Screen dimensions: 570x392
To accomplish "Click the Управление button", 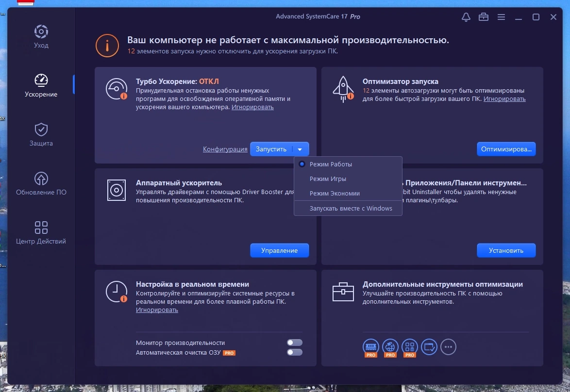I will tap(280, 250).
